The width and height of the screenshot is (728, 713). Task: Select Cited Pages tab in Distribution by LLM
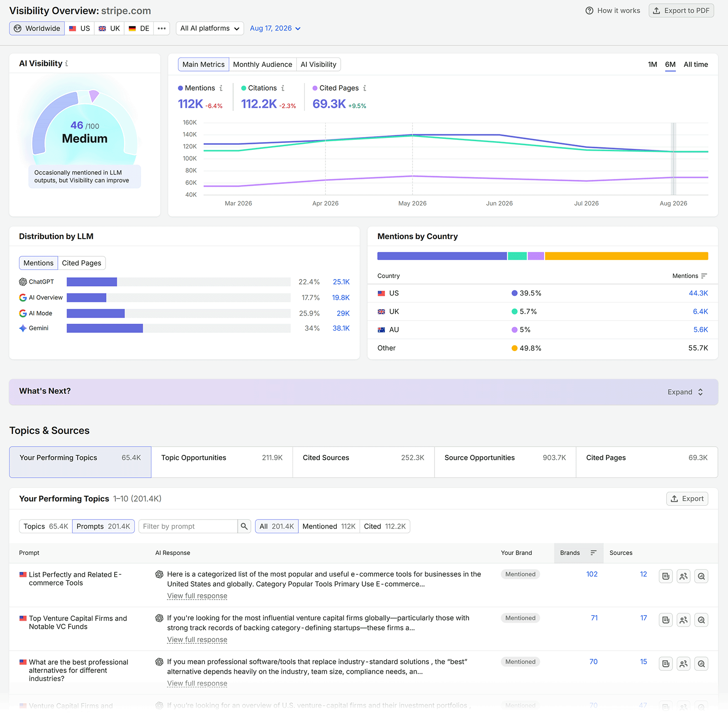pos(81,263)
